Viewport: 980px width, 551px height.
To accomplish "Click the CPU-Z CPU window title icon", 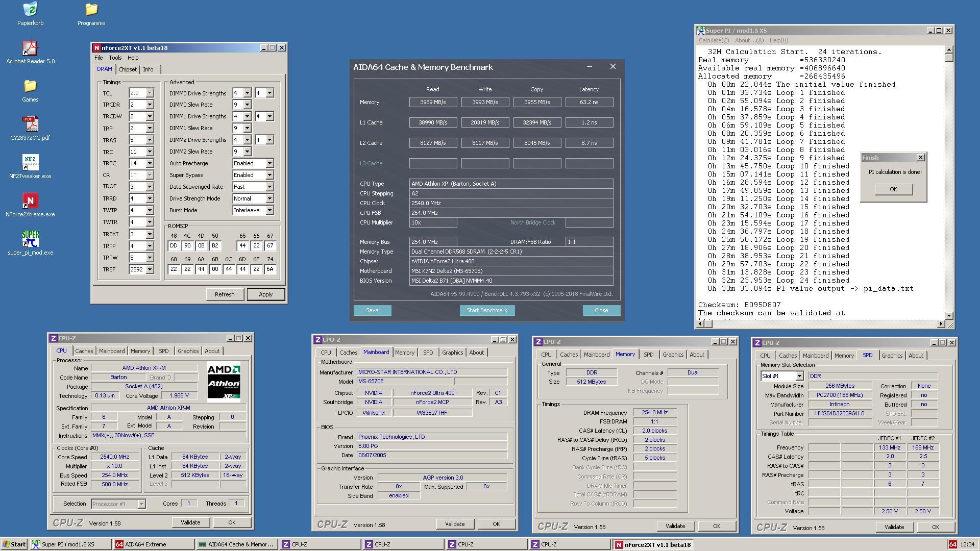I will tap(53, 338).
